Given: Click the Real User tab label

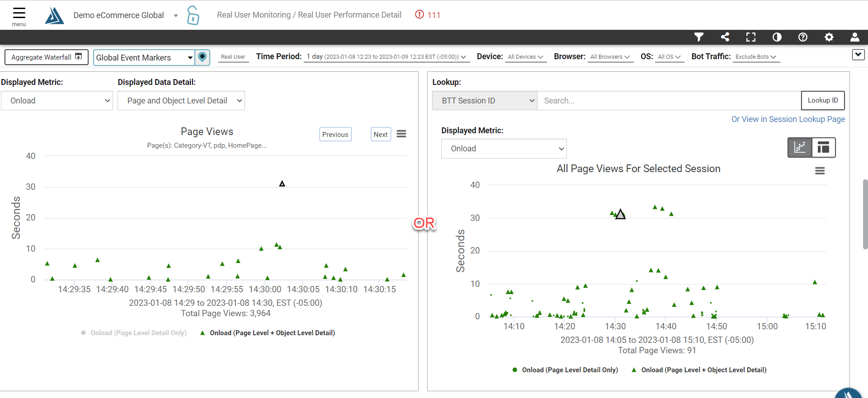Looking at the screenshot, I should coord(233,57).
